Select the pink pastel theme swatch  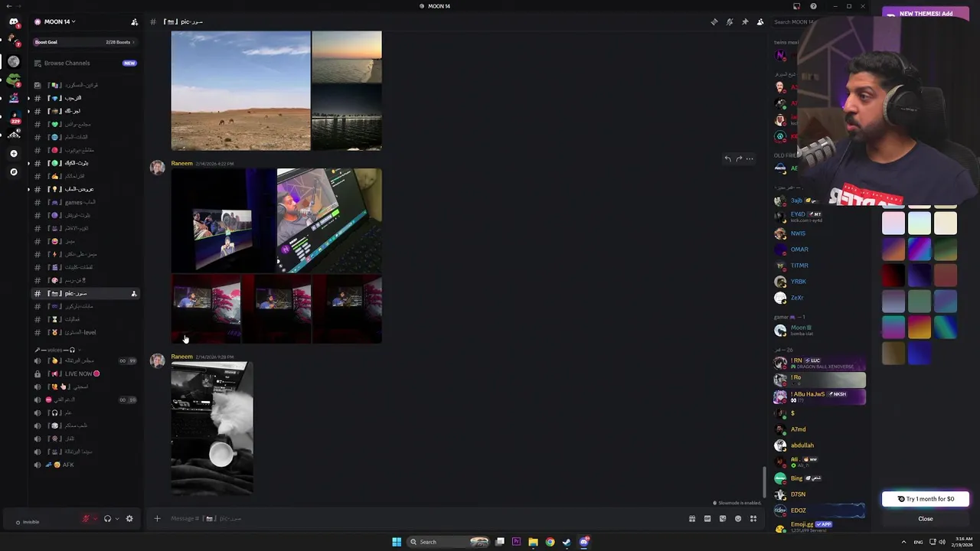tap(893, 223)
